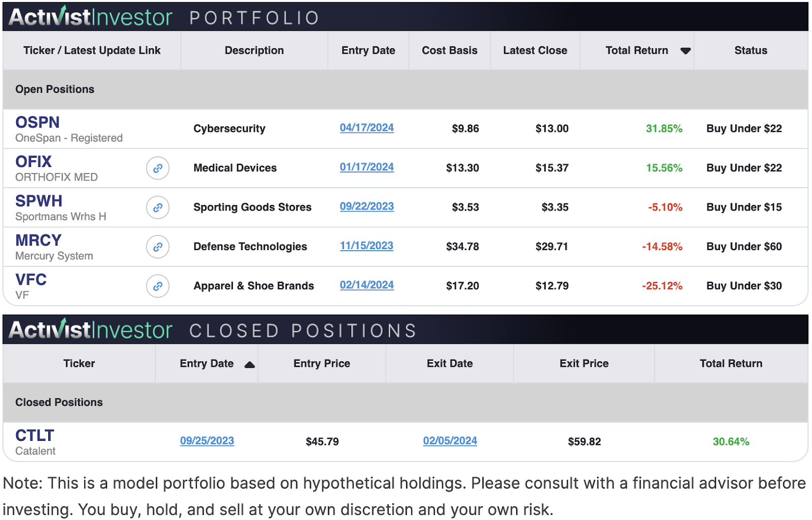The image size is (812, 520).
Task: Click the Defense Technologies description cell
Action: 250,247
